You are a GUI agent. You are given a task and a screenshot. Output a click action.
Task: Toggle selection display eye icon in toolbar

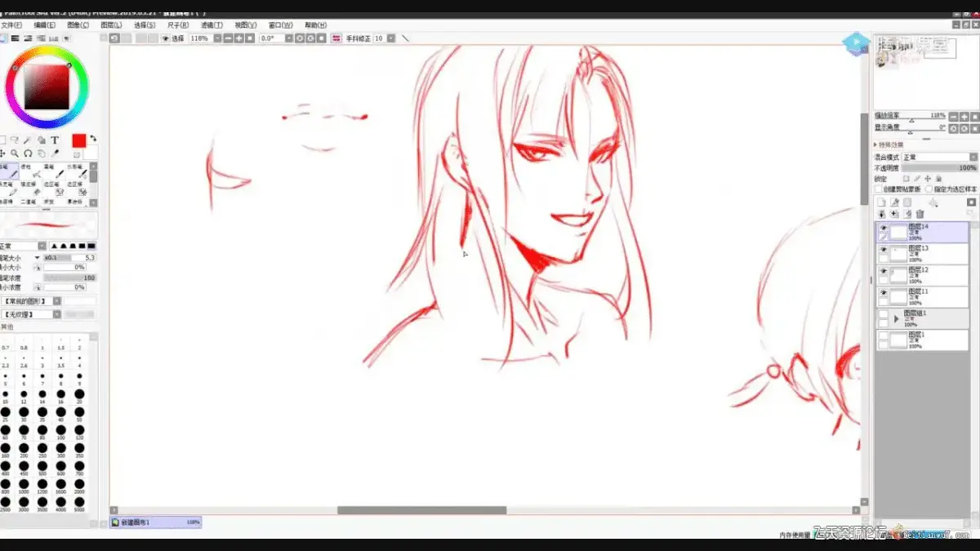pyautogui.click(x=167, y=38)
